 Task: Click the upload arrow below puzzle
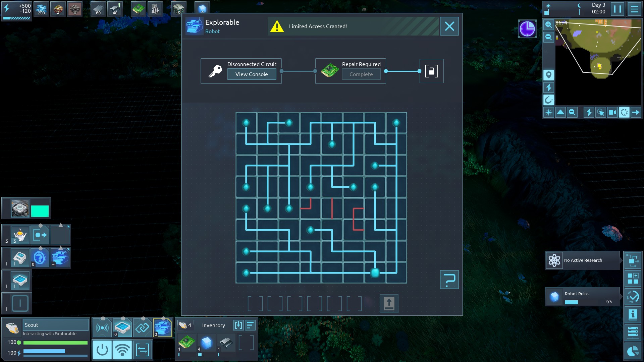pos(389,304)
